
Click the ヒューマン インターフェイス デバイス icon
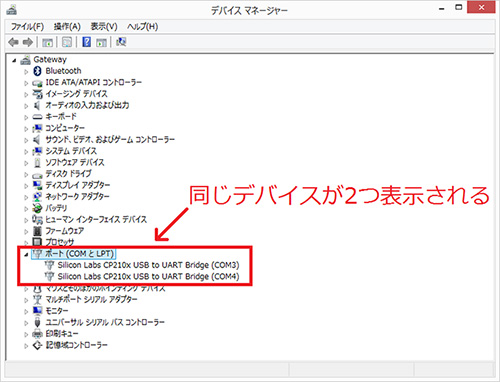pos(37,219)
